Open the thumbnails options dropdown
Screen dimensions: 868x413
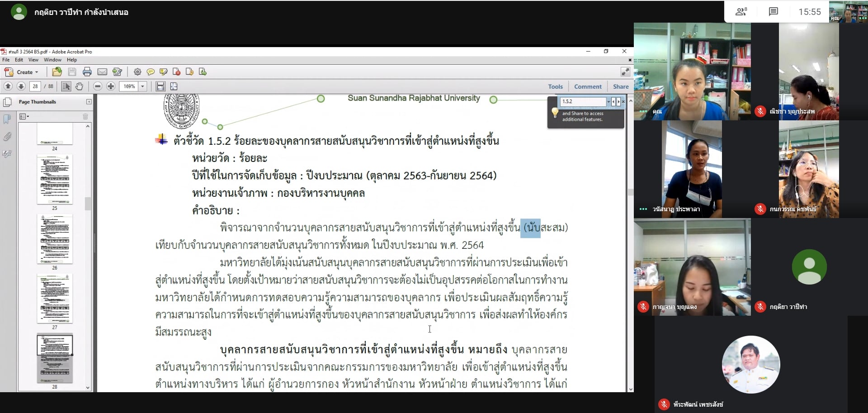click(x=24, y=117)
